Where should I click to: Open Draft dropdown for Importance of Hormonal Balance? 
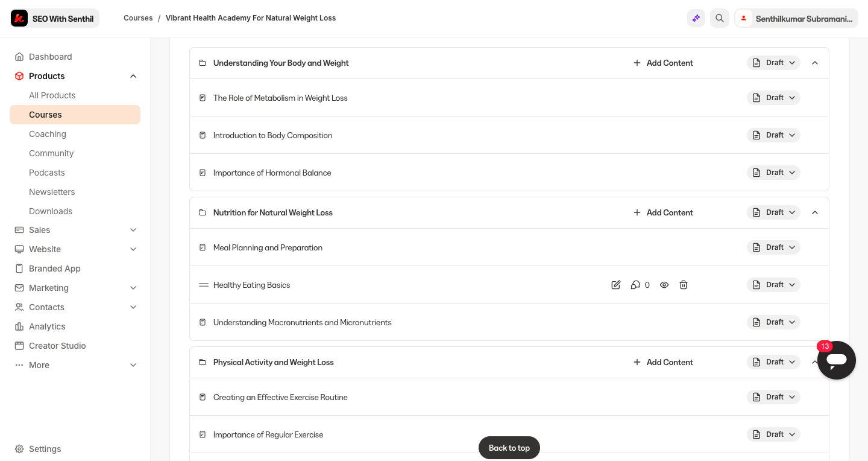[773, 173]
